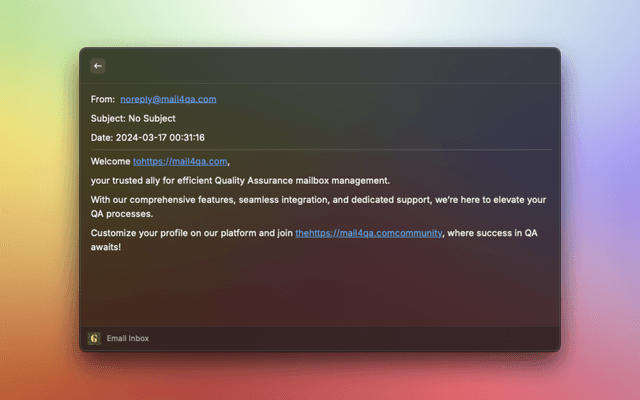Click the divider line below Date
This screenshot has width=640, height=400.
320,150
